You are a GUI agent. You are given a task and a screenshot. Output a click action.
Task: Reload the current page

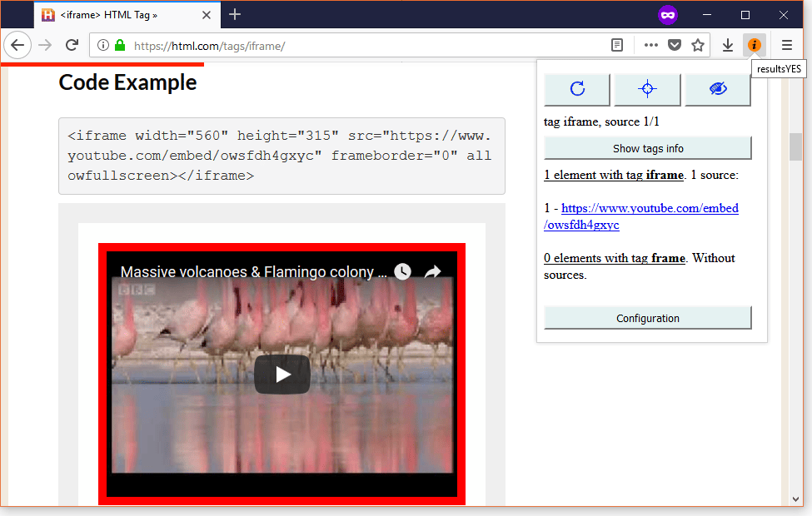[72, 46]
